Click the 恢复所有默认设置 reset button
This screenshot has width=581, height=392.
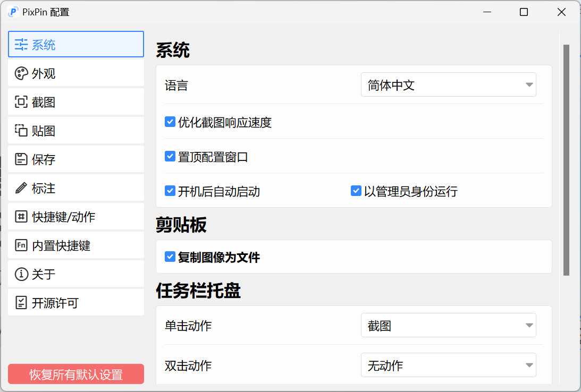[x=75, y=374]
